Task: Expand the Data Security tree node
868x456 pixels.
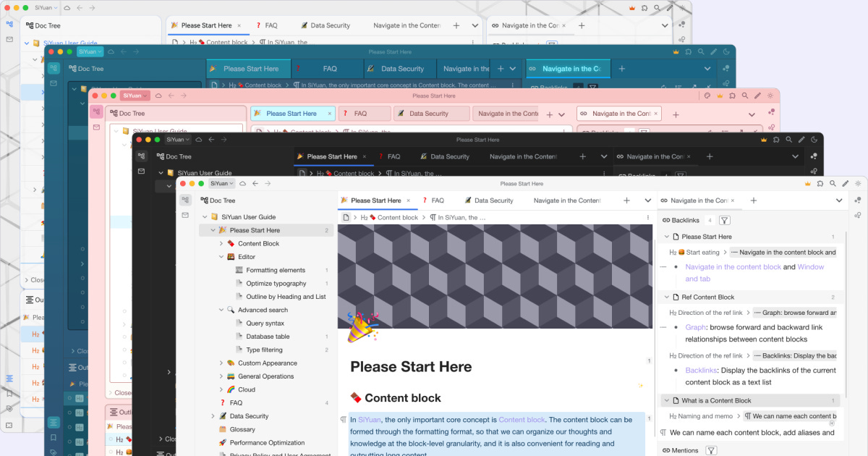Action: (x=213, y=416)
